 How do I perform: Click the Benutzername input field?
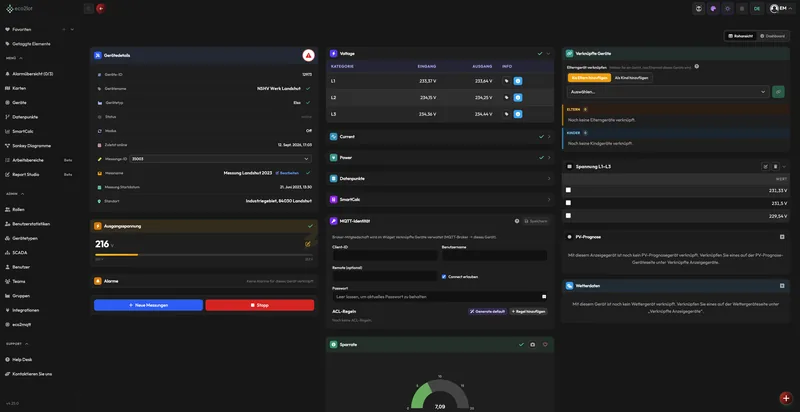[494, 255]
